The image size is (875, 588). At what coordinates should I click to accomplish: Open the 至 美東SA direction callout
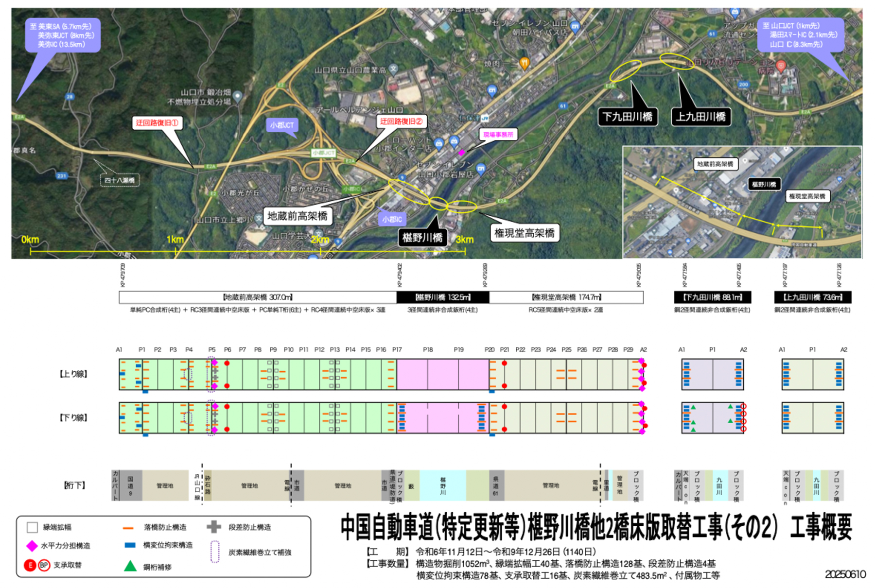[x=63, y=35]
